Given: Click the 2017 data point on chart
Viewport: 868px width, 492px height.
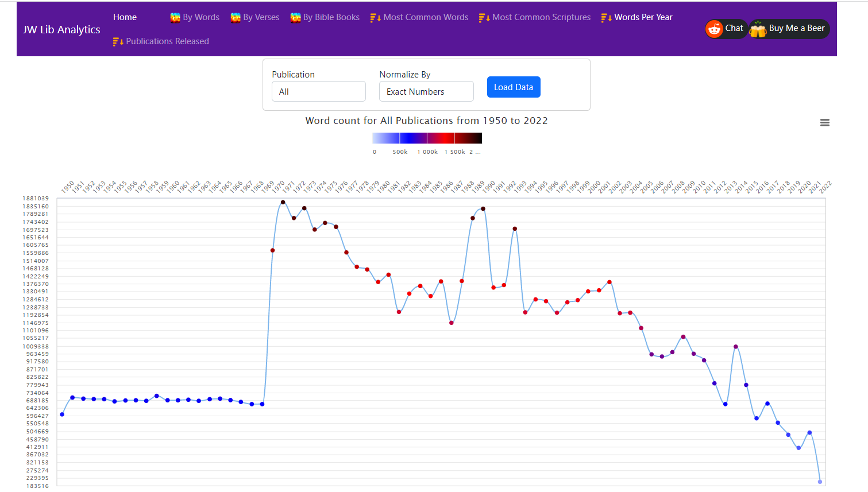Looking at the screenshot, I should tap(767, 404).
